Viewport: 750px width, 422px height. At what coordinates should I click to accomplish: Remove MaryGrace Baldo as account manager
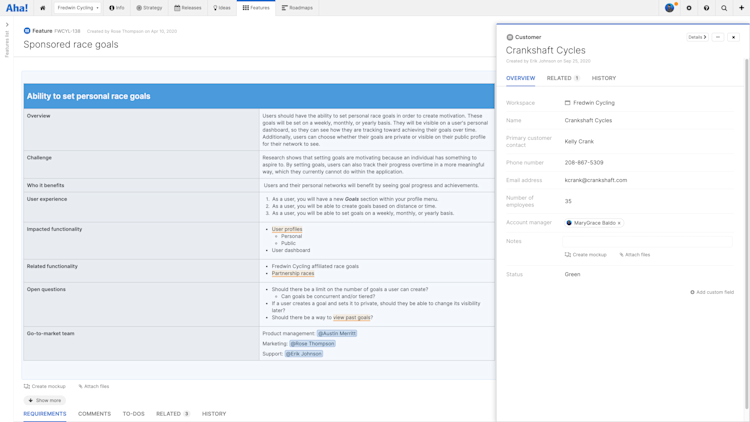tap(619, 223)
